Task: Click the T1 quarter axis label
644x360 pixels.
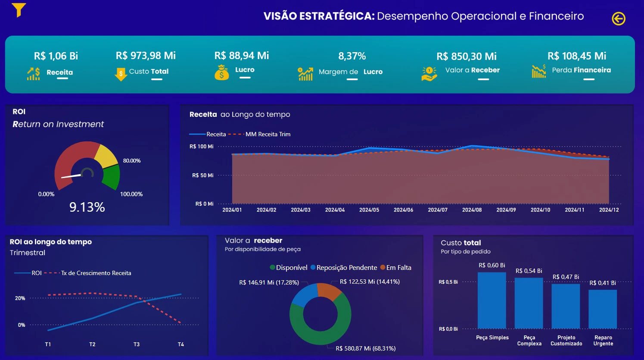Action: click(48, 344)
